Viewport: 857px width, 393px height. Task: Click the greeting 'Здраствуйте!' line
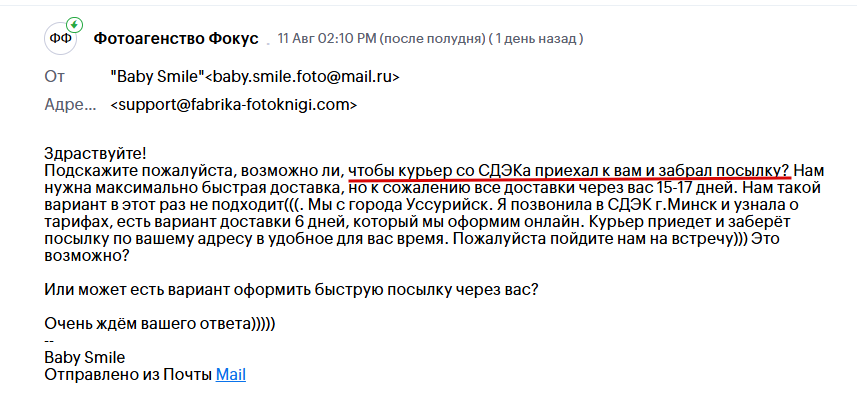click(x=95, y=153)
